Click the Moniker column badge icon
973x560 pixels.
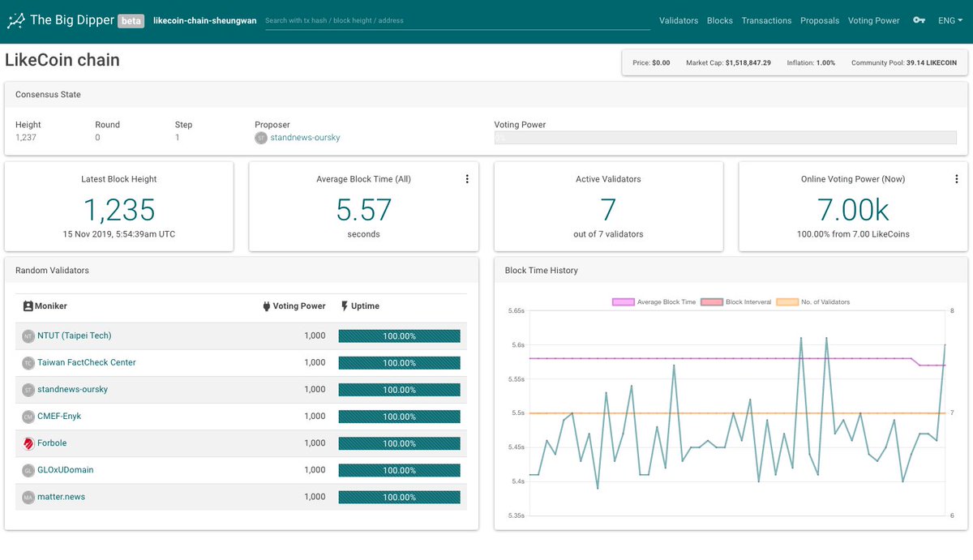tap(28, 306)
